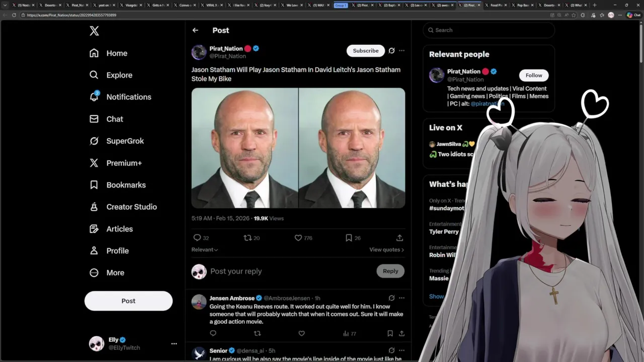Image resolution: width=644 pixels, height=362 pixels.
Task: Bookmark Jensen Ambrose's reply
Action: pos(390,333)
